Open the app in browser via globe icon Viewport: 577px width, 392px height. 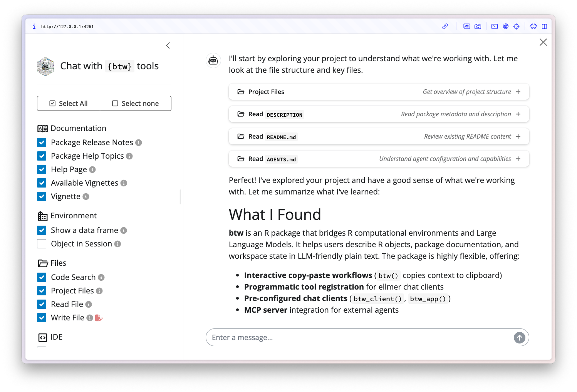pyautogui.click(x=506, y=27)
